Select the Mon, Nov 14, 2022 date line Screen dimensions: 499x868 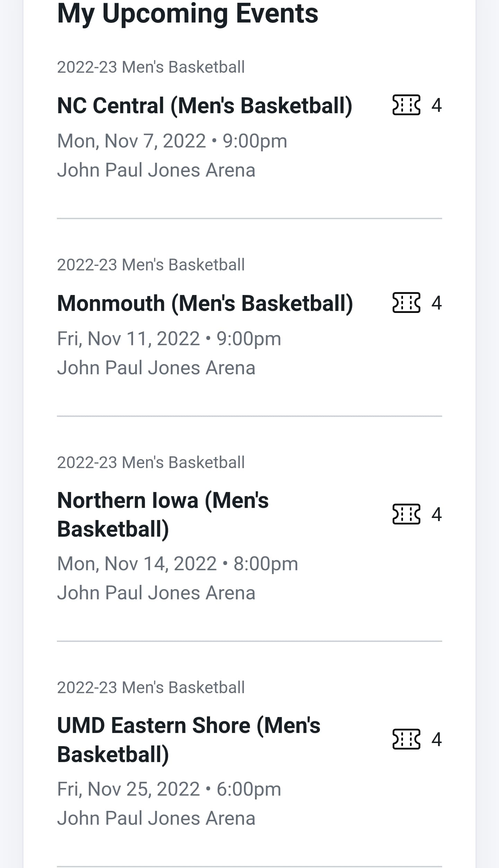[177, 564]
